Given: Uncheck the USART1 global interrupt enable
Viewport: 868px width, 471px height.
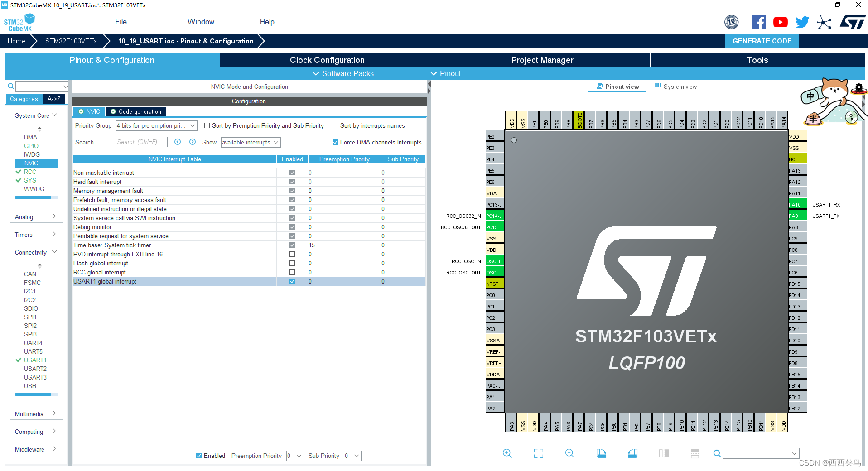Looking at the screenshot, I should pos(292,281).
